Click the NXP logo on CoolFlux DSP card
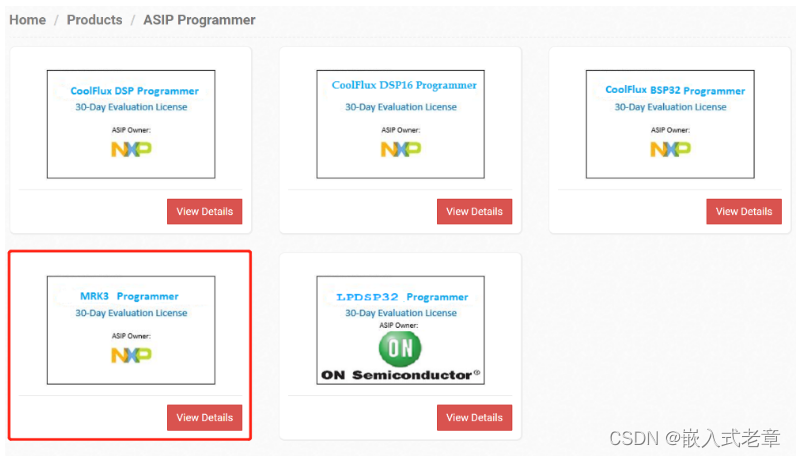This screenshot has height=458, width=796. tap(131, 149)
